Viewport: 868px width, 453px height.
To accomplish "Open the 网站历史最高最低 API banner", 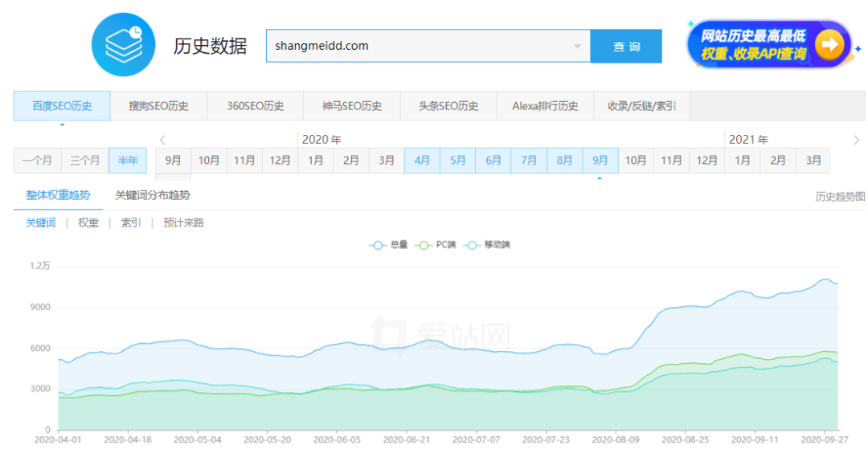I will coord(770,44).
